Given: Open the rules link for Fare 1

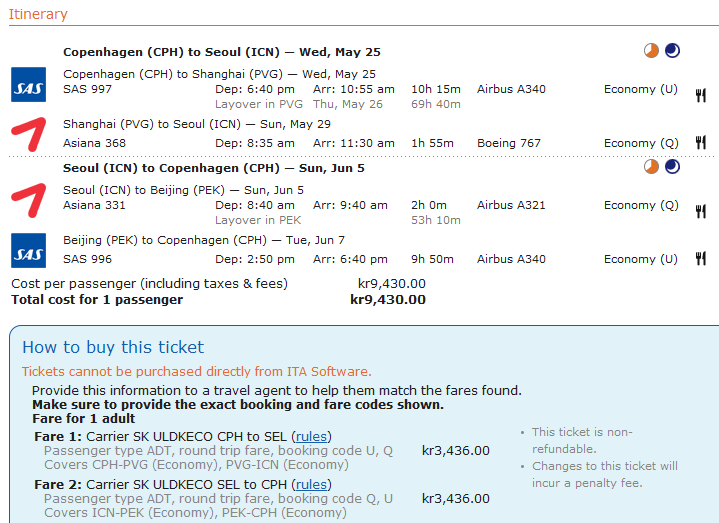Looking at the screenshot, I should (x=311, y=437).
